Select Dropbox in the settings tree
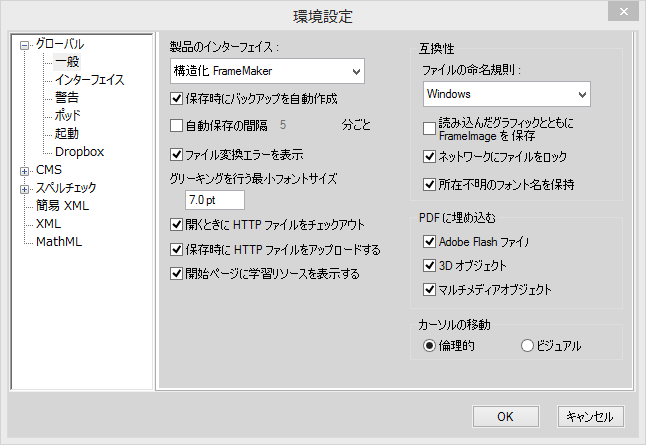The width and height of the screenshot is (646, 445). 80,152
